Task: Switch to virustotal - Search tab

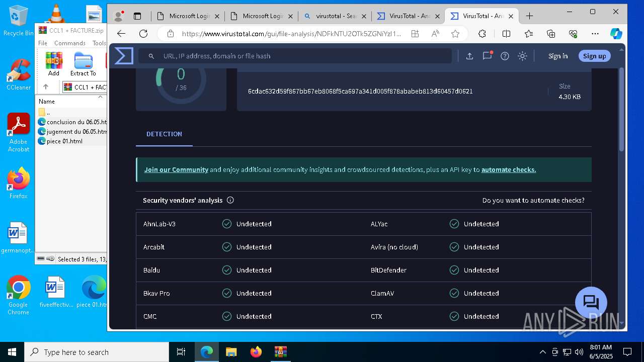Action: 334,16
